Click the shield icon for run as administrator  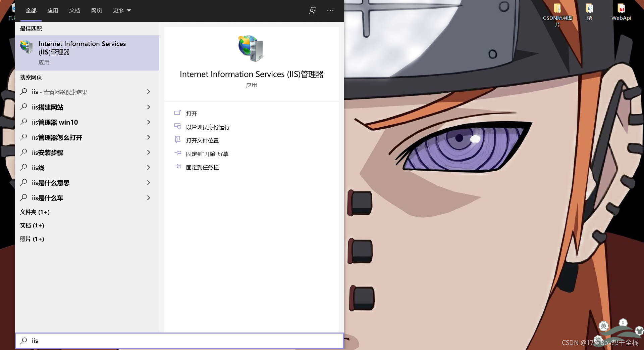[178, 126]
